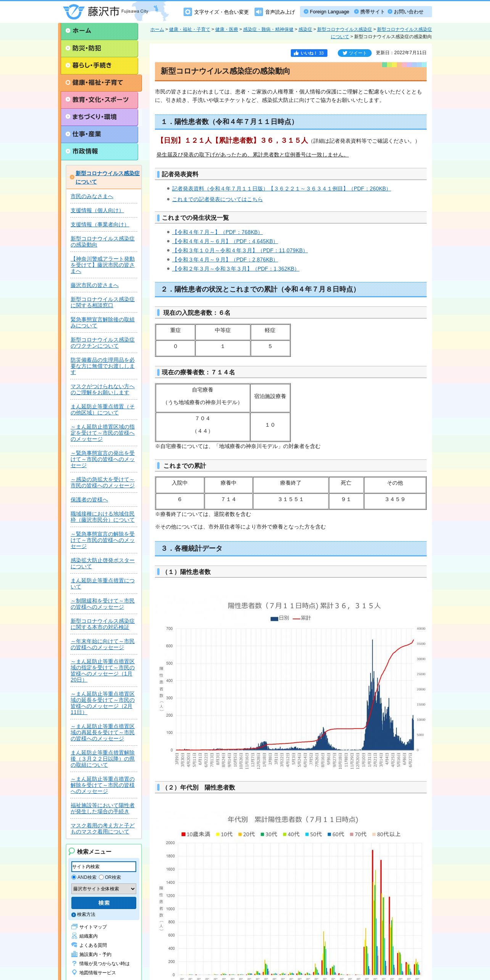Screen dimensions: 490x980
Task: Open the 藤沢市サイト全体検索 dropdown
Action: tap(104, 889)
